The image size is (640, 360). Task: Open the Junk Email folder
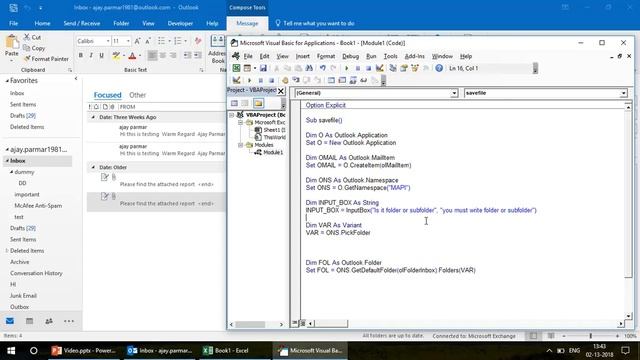[23, 296]
